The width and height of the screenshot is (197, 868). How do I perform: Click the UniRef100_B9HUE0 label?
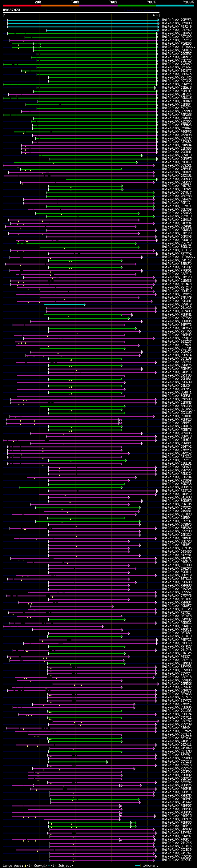click(177, 50)
